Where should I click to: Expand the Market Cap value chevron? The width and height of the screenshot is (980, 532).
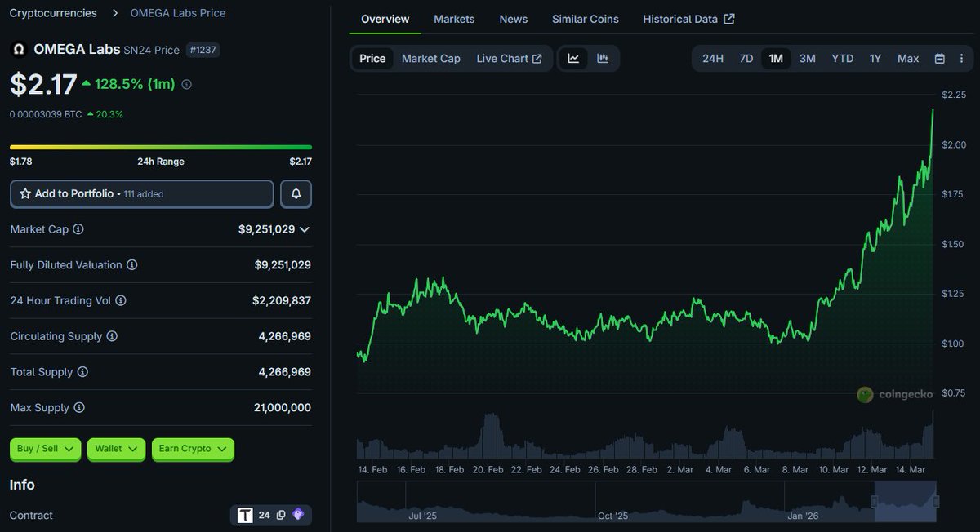(305, 229)
